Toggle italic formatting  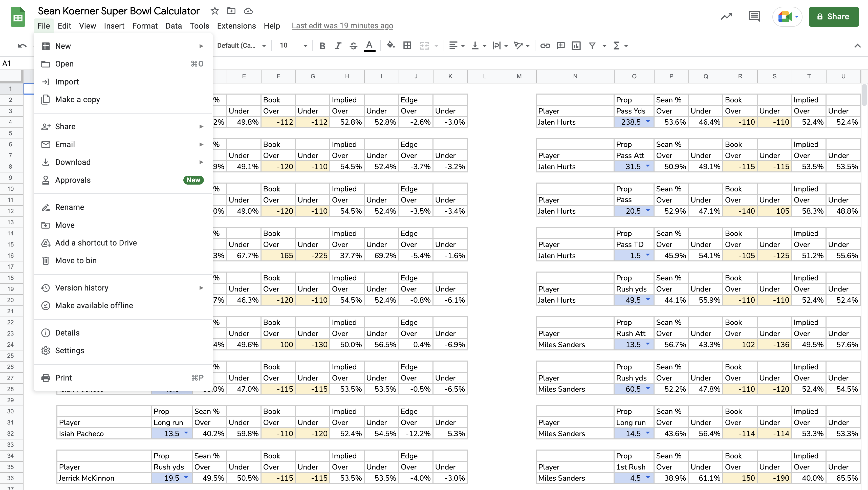(x=338, y=46)
